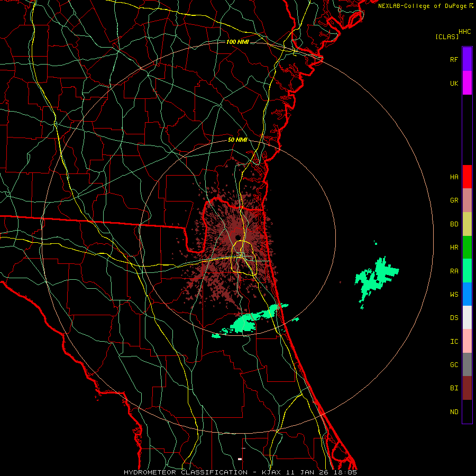This screenshot has width=476, height=476.
Task: Click the RA legend label
Action: click(x=454, y=271)
